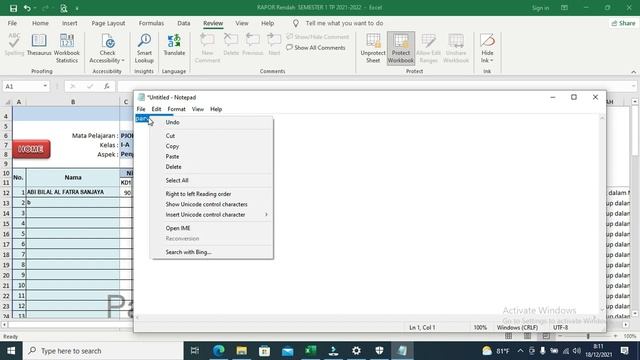The image size is (640, 360).
Task: Open Ribbon Display Options in Excel title bar
Action: pyautogui.click(x=564, y=8)
